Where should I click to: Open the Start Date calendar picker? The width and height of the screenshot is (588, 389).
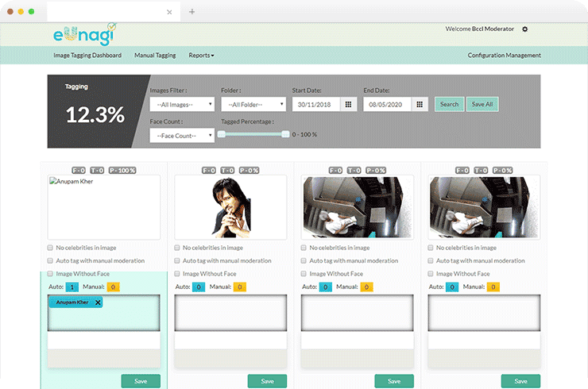(x=348, y=105)
